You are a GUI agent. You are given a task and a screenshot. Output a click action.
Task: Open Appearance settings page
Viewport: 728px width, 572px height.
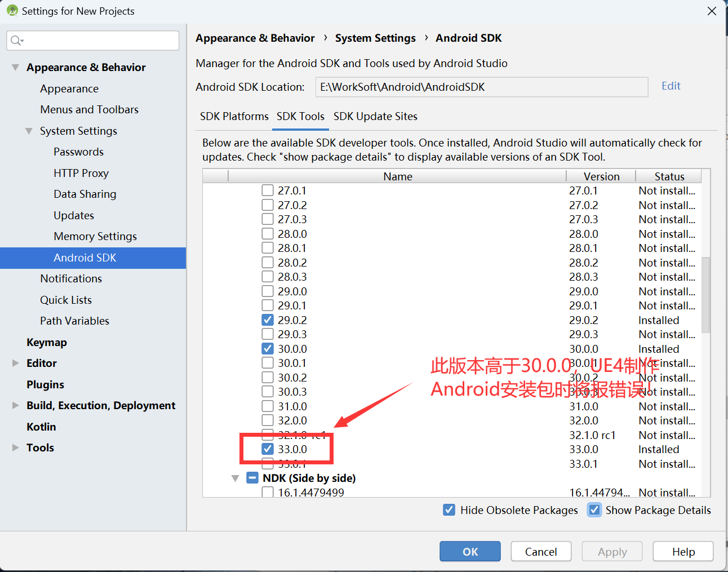(69, 89)
